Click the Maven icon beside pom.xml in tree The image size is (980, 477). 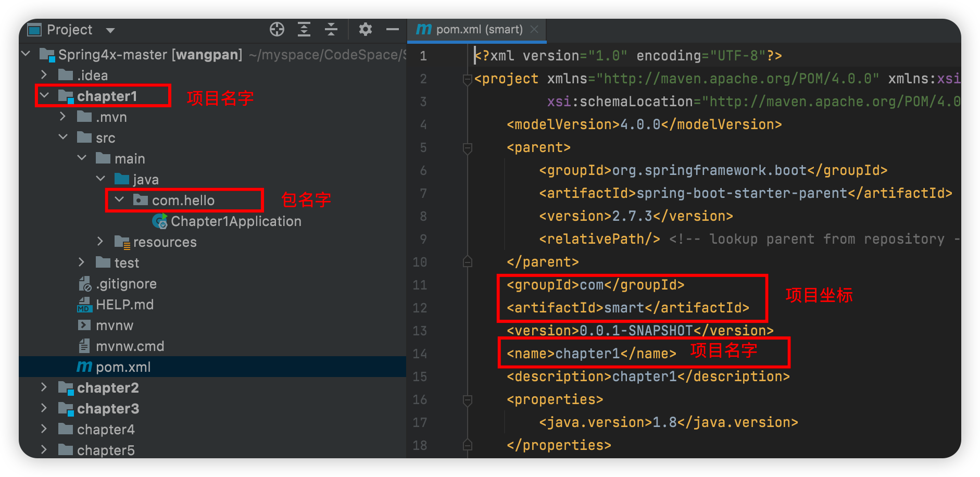(x=84, y=367)
